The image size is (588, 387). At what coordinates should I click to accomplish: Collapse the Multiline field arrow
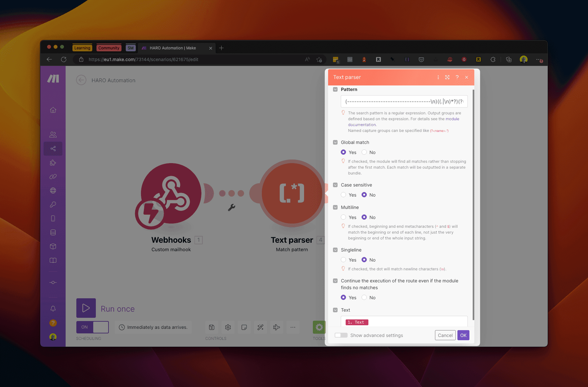tap(335, 207)
